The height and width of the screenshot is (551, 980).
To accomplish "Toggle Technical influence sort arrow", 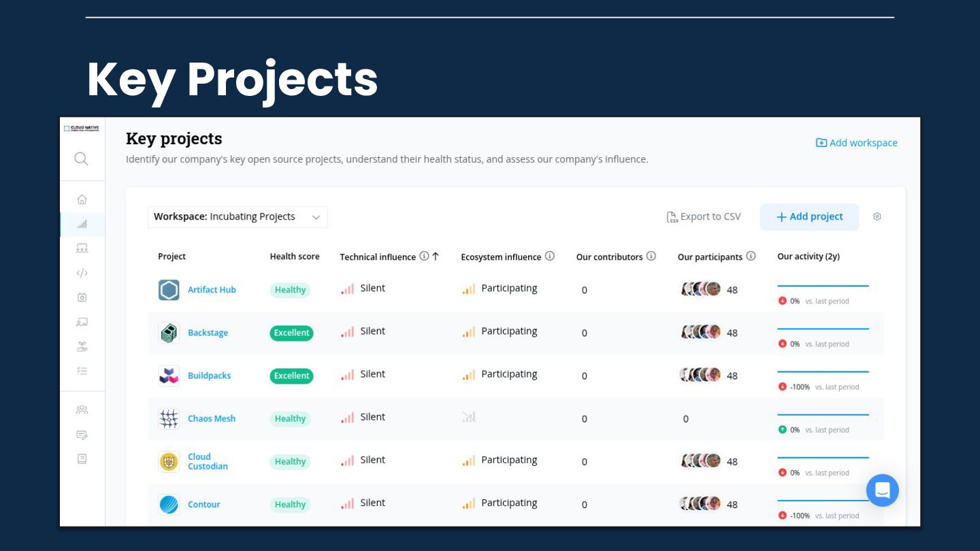I will pos(436,256).
